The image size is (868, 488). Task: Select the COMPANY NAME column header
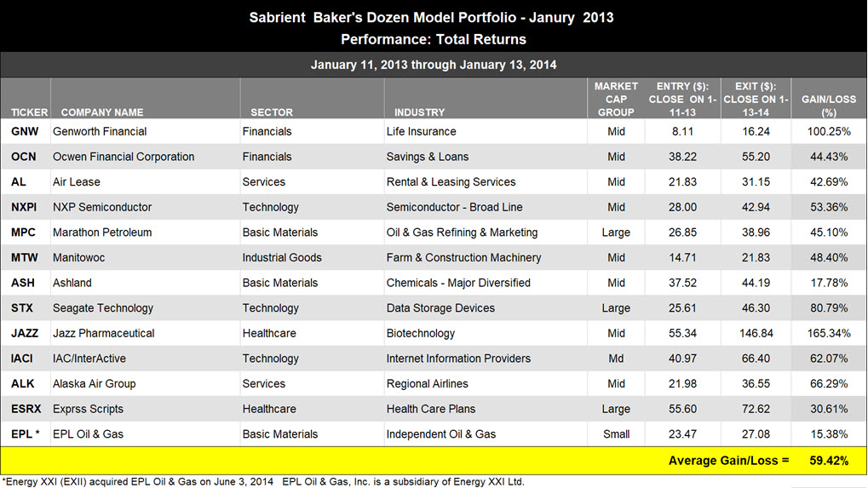point(102,112)
